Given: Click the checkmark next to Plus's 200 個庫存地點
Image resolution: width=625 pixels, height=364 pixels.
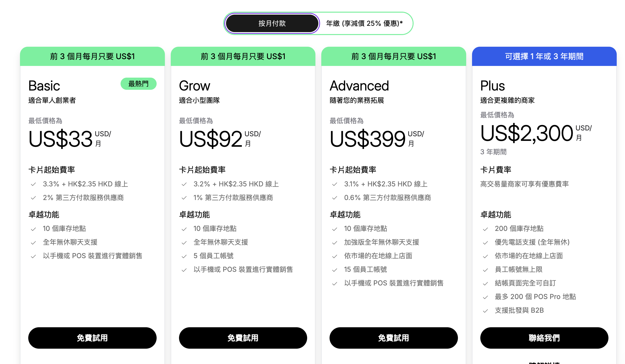Looking at the screenshot, I should [x=485, y=229].
